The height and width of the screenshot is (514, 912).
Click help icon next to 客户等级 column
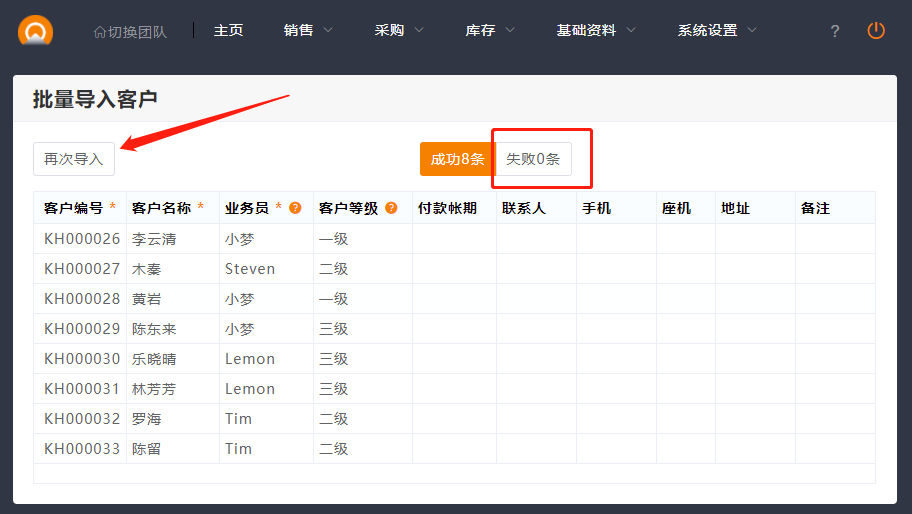point(391,208)
